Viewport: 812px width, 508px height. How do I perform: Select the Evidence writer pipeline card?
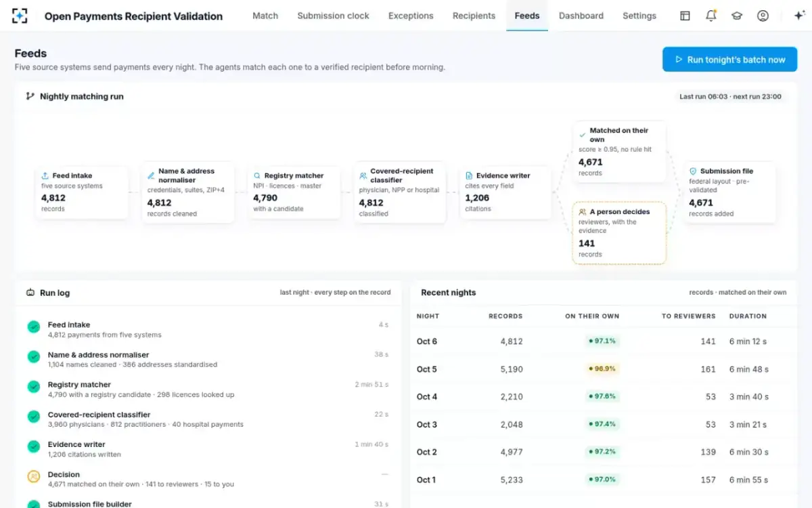[506, 192]
